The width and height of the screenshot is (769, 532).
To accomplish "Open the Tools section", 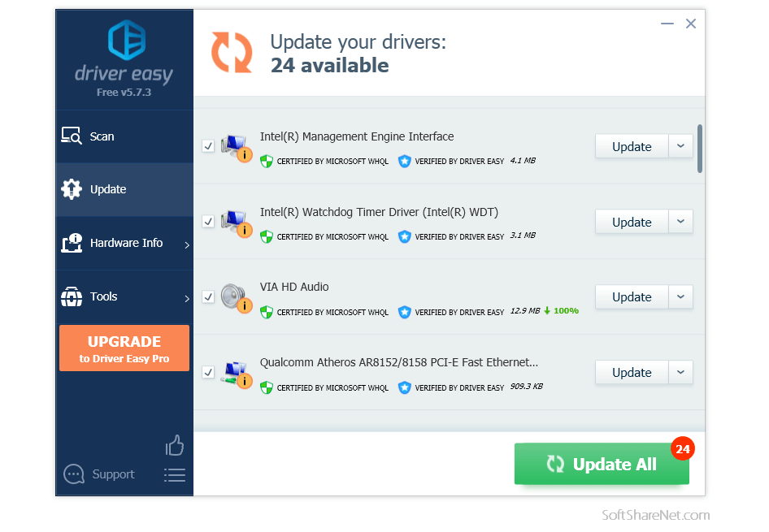I will coord(124,296).
